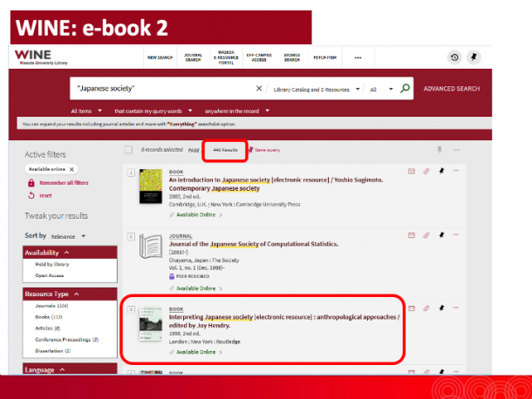532x399 pixels.
Task: Filter by Held by library
Action: pyautogui.click(x=52, y=265)
